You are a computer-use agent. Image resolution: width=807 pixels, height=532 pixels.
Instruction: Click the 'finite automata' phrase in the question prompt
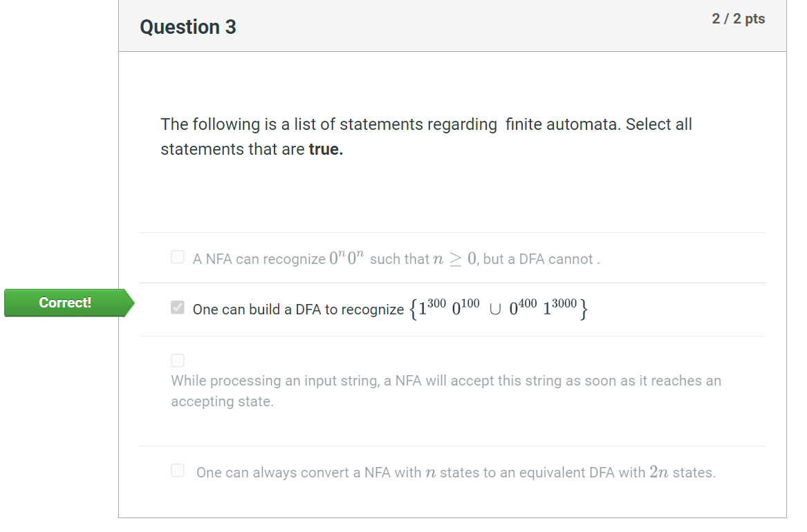pos(561,124)
